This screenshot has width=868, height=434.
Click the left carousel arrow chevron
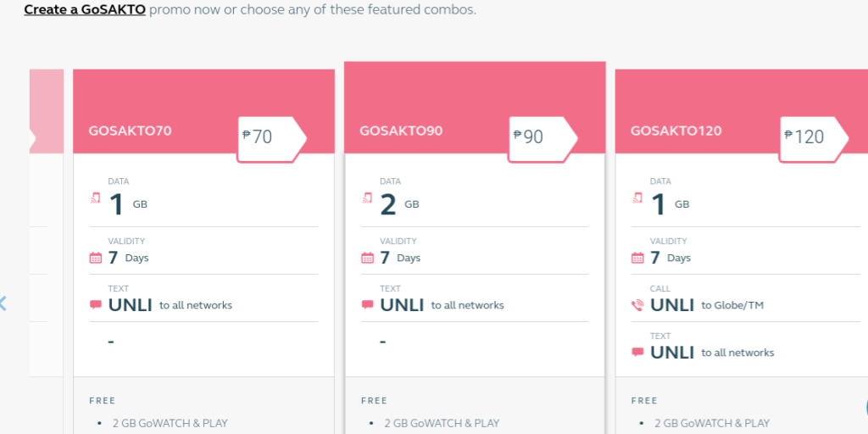coord(3,303)
